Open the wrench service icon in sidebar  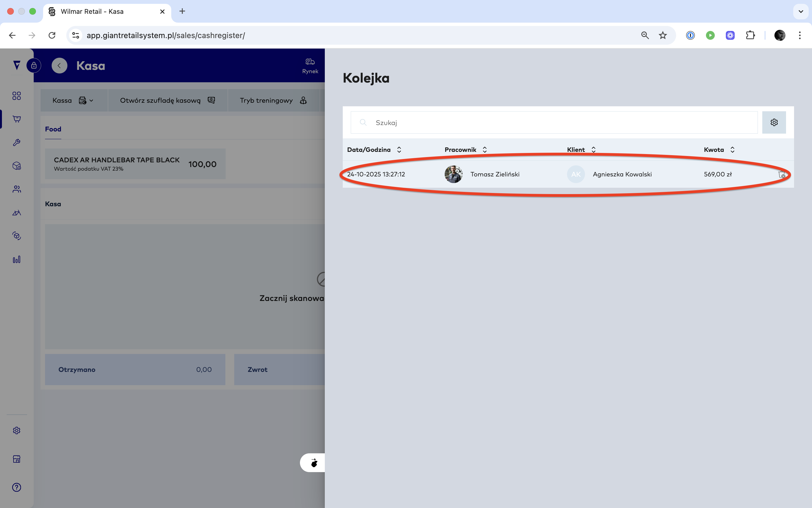pyautogui.click(x=17, y=142)
